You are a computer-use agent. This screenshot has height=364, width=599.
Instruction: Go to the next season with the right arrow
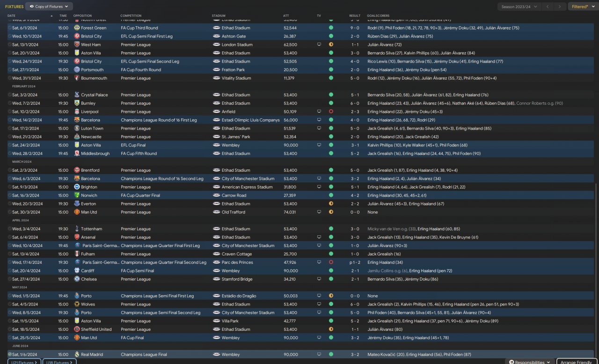[560, 7]
